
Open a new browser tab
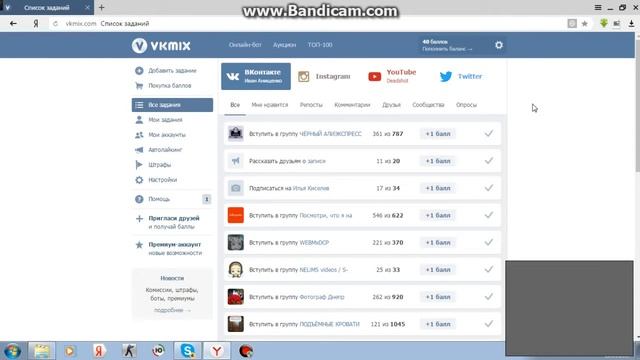[102, 7]
